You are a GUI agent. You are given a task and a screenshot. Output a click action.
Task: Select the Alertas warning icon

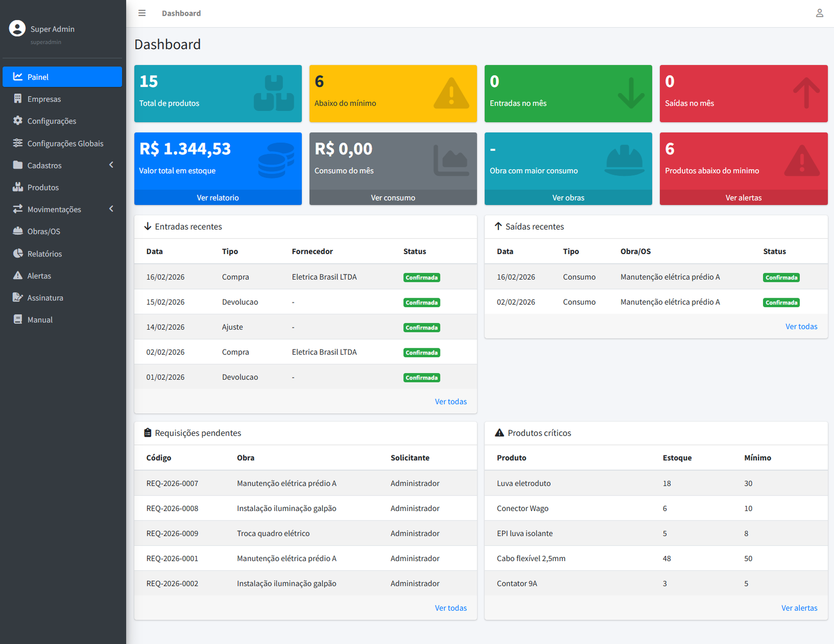click(x=17, y=275)
